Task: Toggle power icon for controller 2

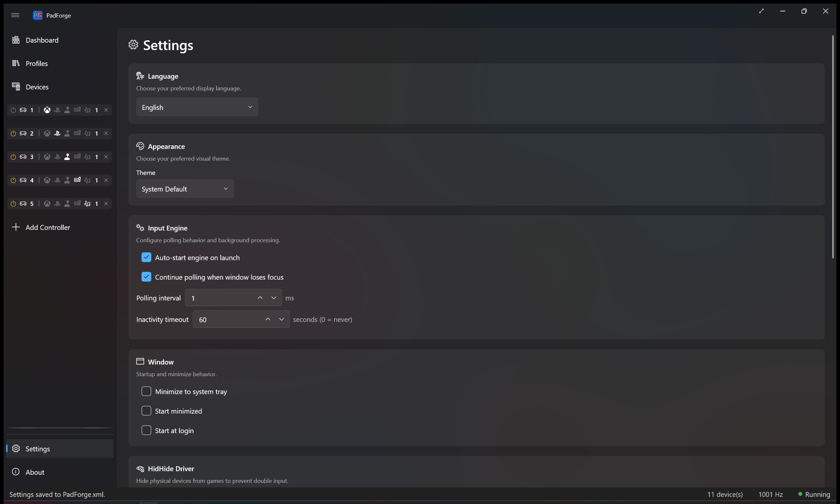Action: (13, 133)
